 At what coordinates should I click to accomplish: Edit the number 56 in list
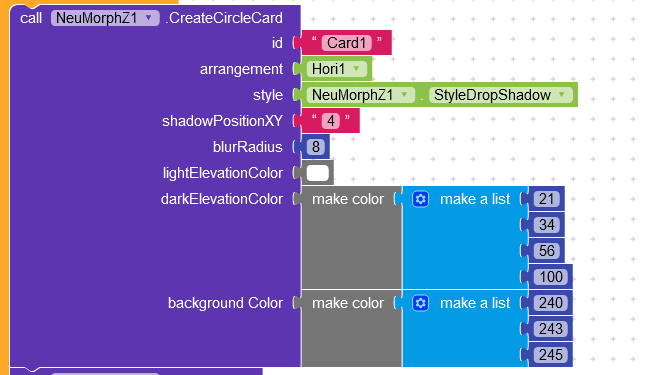click(546, 251)
